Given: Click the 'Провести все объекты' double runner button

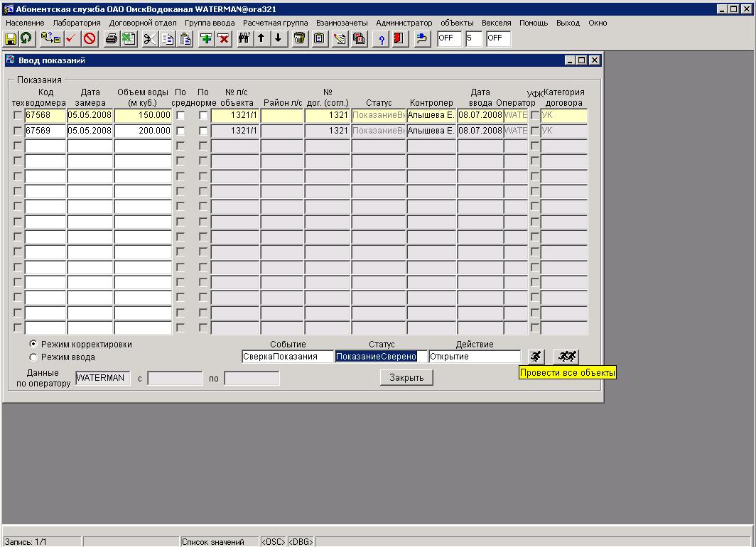Looking at the screenshot, I should (x=566, y=356).
